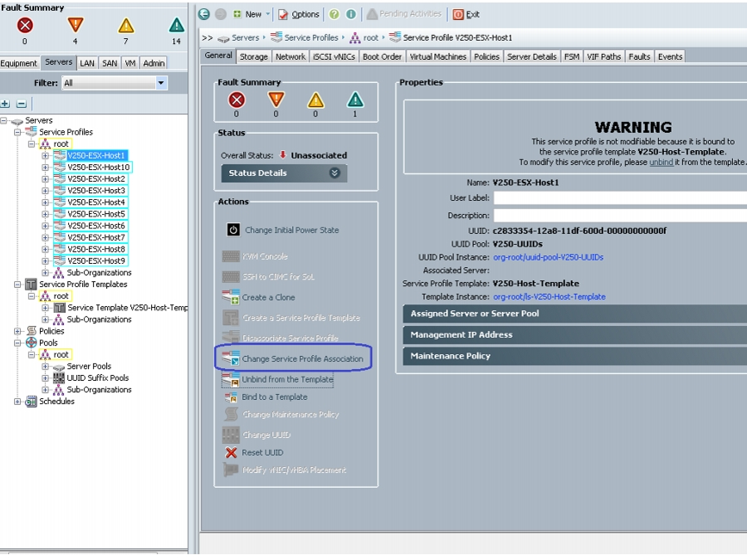Open the Filter dropdown set to All
747x560 pixels.
[x=115, y=83]
